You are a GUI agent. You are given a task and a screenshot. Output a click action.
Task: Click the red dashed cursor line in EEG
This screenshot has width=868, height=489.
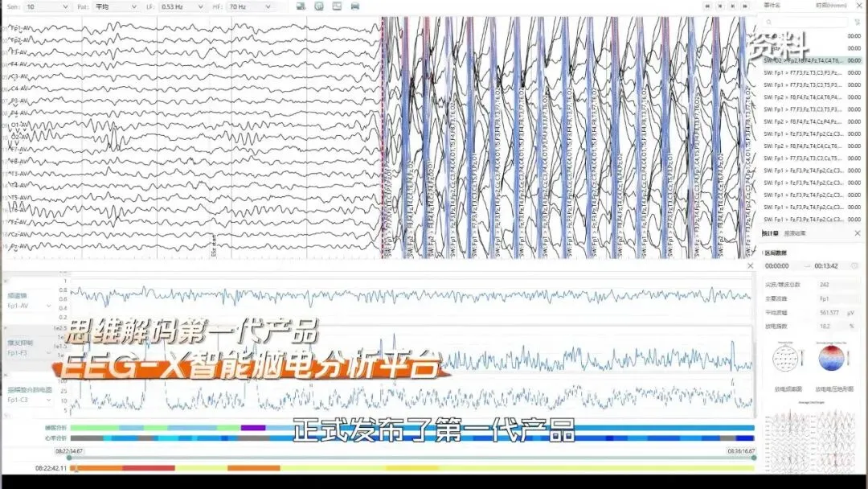(382, 138)
